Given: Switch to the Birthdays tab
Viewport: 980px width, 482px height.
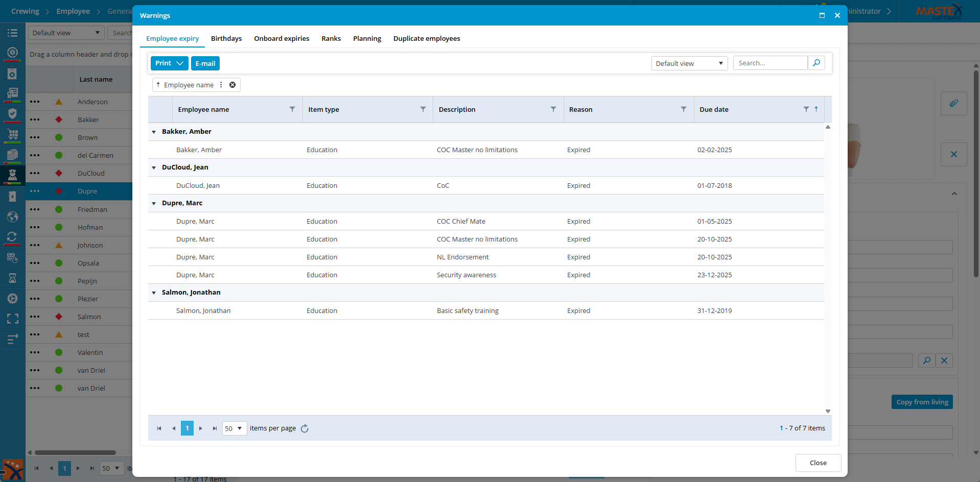Looking at the screenshot, I should [x=226, y=38].
